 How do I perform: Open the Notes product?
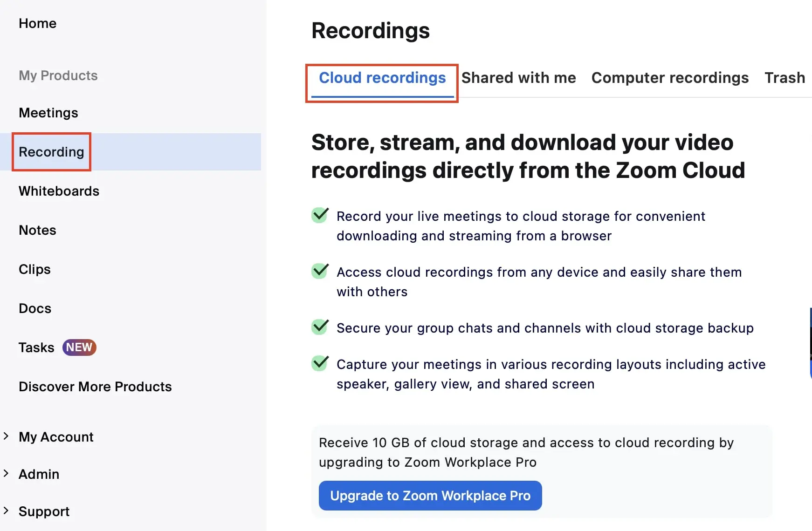[x=37, y=230]
